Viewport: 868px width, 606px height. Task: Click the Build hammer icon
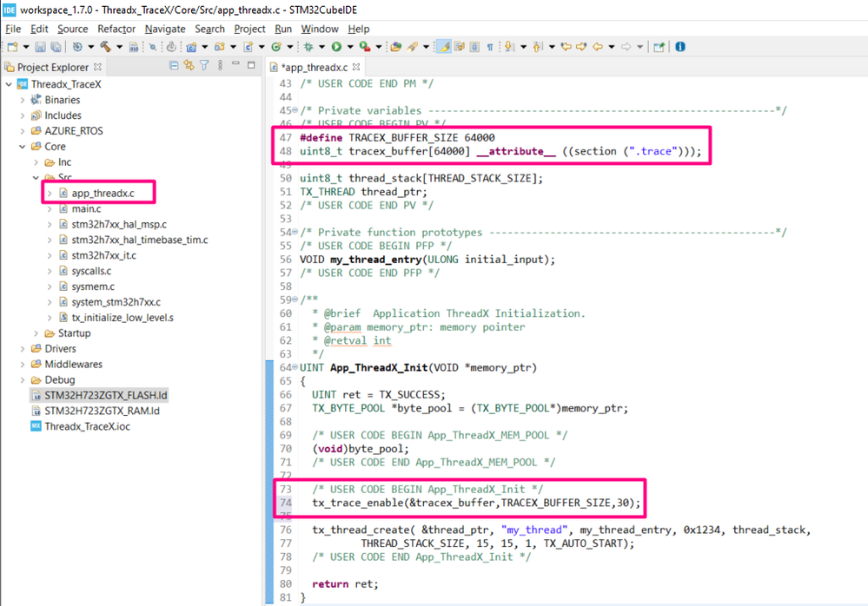pyautogui.click(x=104, y=47)
